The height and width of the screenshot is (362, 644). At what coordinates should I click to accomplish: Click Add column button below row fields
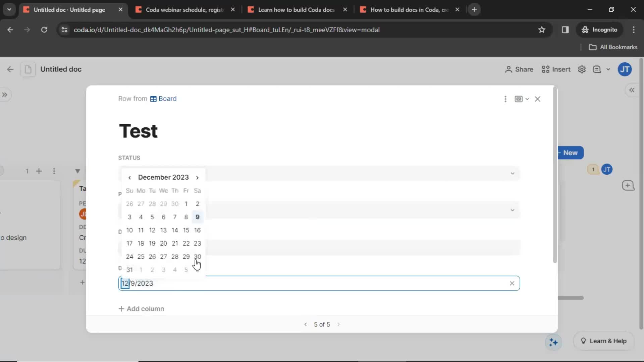click(x=142, y=308)
